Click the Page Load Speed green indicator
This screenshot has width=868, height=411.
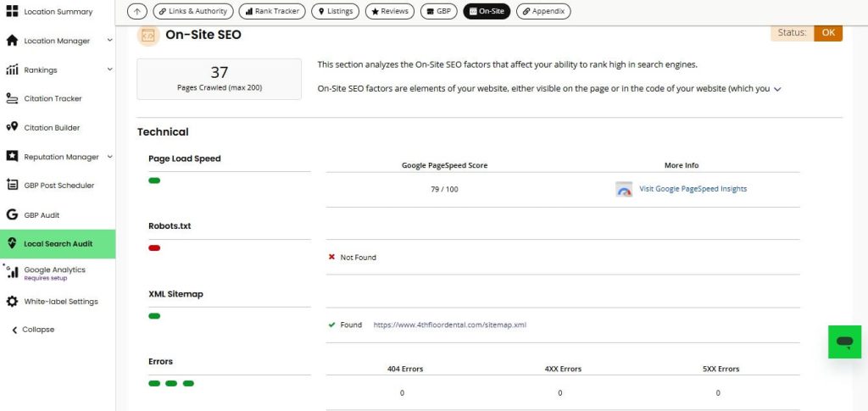(x=154, y=181)
